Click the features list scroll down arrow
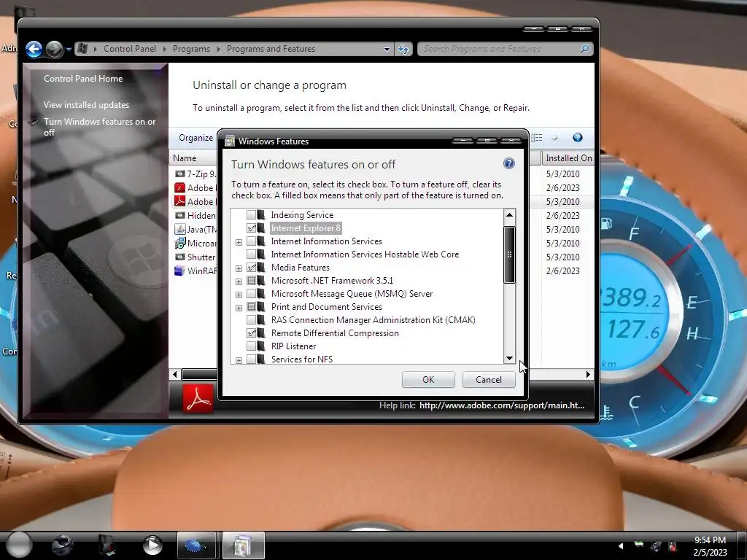Viewport: 747px width, 560px height. 509,359
